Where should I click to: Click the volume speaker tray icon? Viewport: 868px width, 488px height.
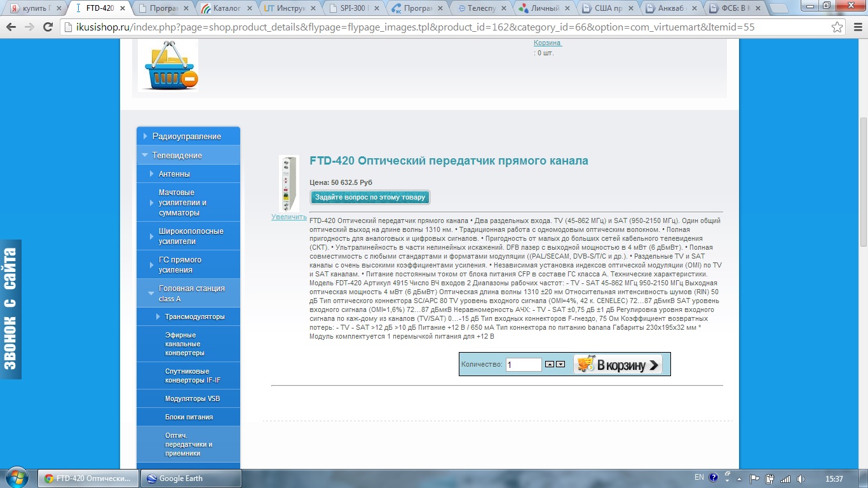801,478
